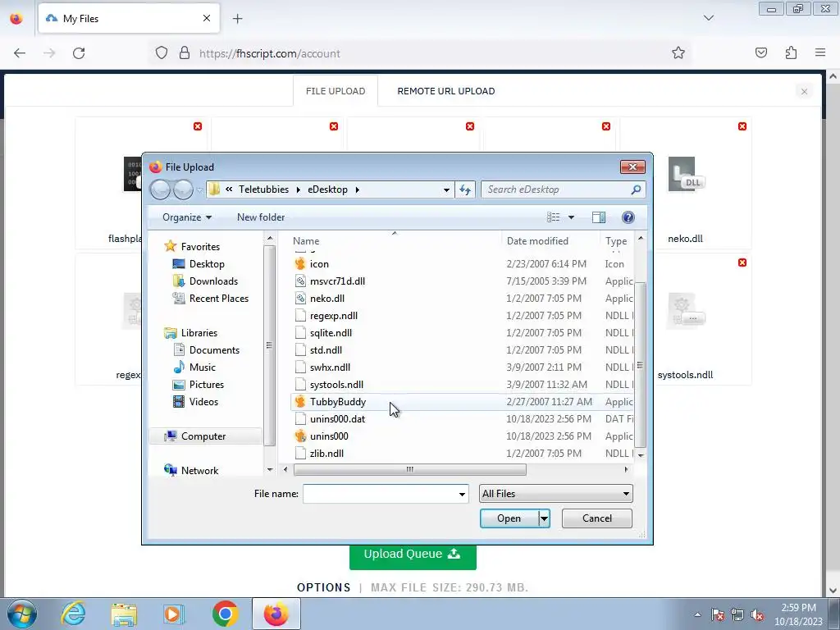Select neko.dll in the file list
840x630 pixels.
(x=326, y=299)
